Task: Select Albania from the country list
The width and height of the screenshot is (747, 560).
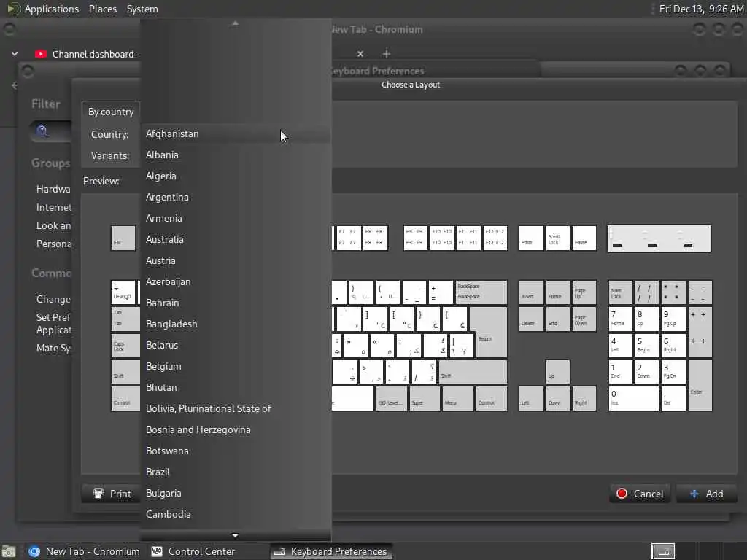Action: click(x=236, y=155)
